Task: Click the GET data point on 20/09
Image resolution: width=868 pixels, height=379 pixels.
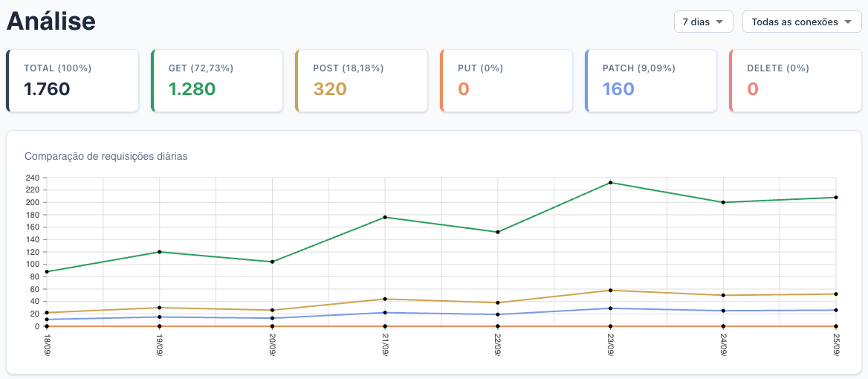Action: click(272, 262)
